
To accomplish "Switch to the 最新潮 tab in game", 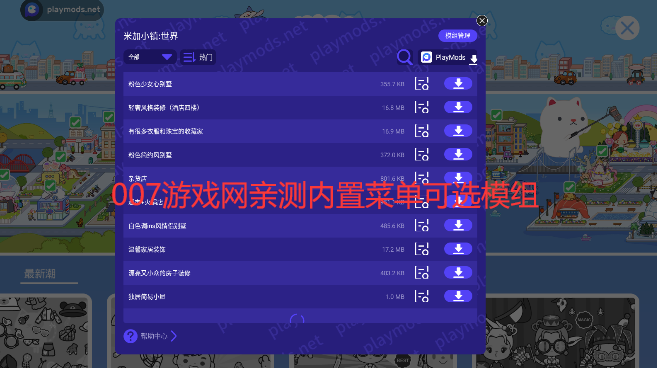I will (40, 274).
